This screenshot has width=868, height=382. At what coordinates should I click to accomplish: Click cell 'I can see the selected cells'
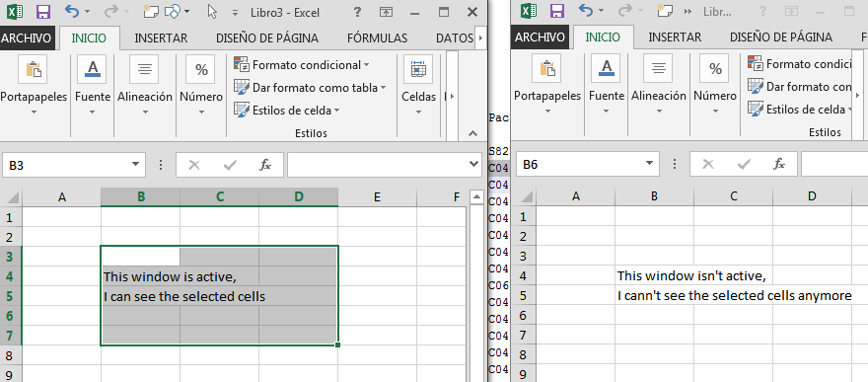[x=141, y=296]
